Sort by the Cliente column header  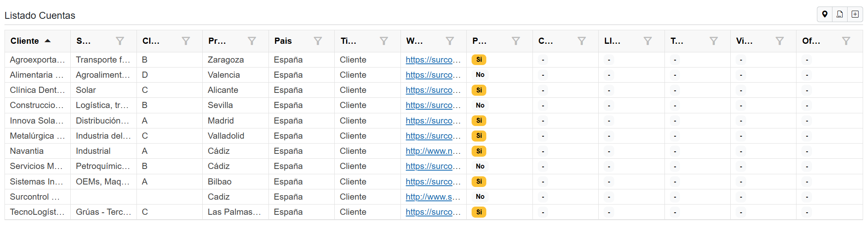[x=25, y=41]
